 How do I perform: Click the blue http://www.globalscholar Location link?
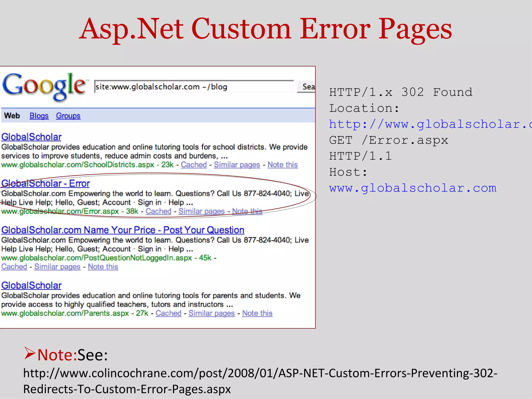coord(430,124)
